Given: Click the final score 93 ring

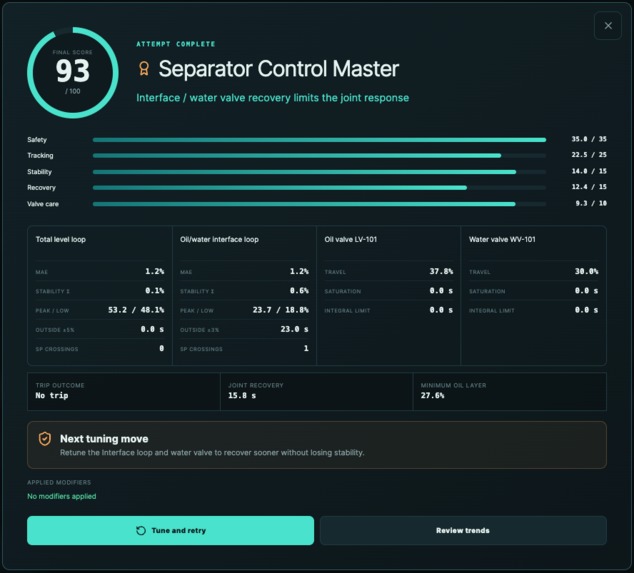Looking at the screenshot, I should click(73, 73).
